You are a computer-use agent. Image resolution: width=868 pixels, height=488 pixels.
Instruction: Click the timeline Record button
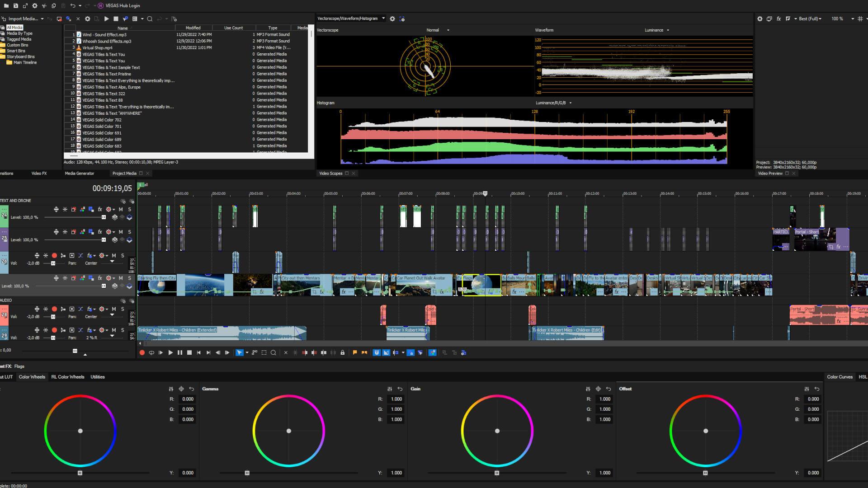coord(142,353)
